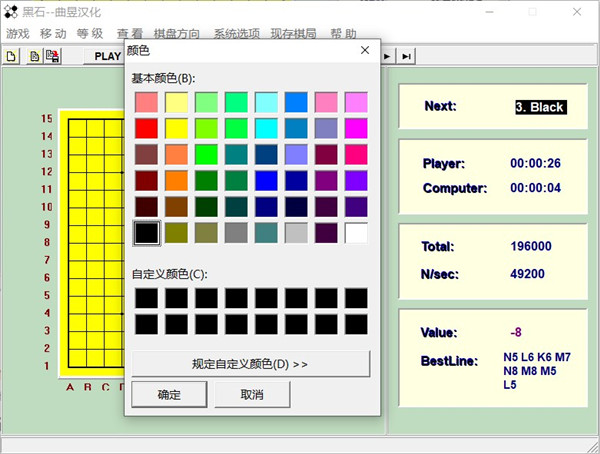Screen dimensions: 600x454
Task: Click the open file toolbar icon
Action: pos(34,56)
